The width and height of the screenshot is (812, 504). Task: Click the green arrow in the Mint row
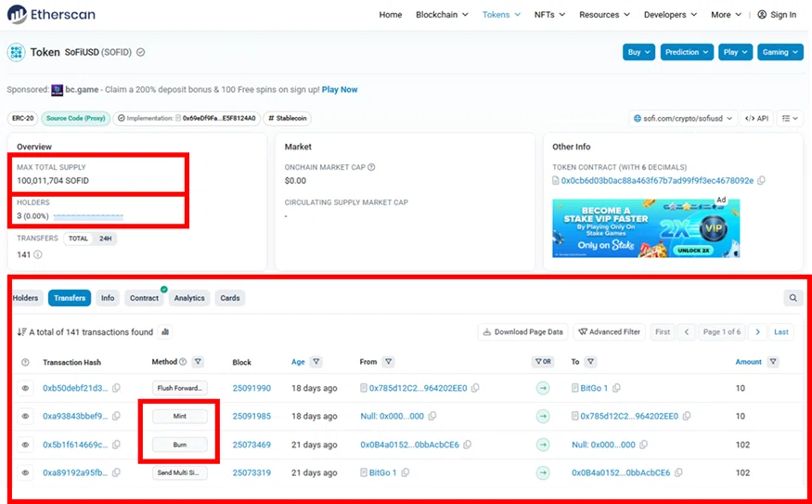coord(543,416)
